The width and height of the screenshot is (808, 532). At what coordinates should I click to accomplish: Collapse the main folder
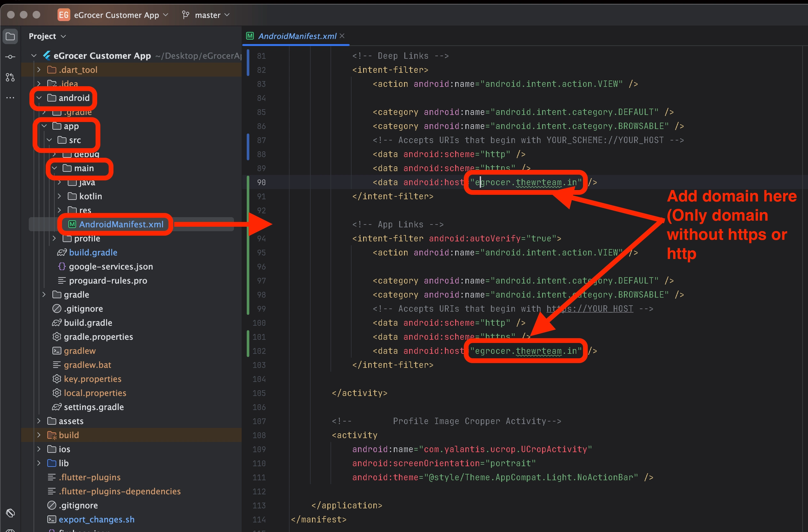(54, 168)
